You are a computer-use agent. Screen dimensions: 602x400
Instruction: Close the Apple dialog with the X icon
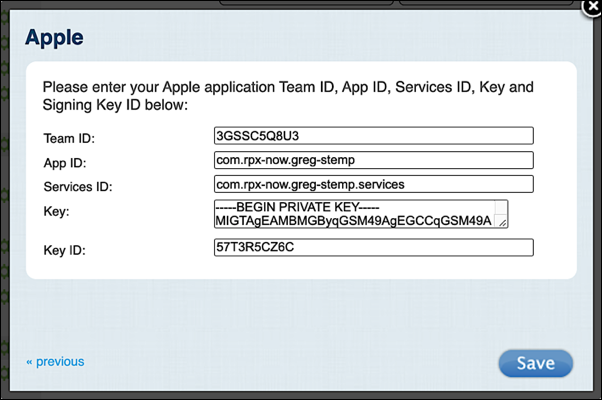pyautogui.click(x=591, y=9)
